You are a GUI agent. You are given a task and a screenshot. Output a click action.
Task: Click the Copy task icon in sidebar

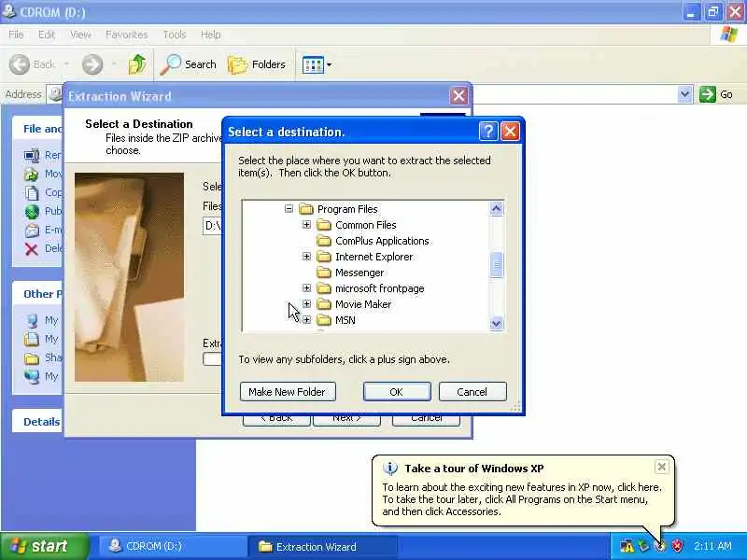32,192
